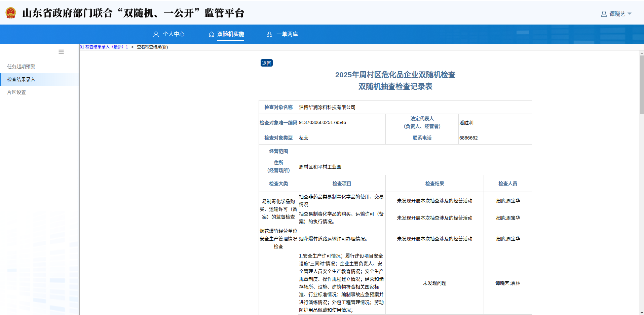
Task: Follow the 检查结果录入（最新）breadcrumb link
Action: point(104,47)
